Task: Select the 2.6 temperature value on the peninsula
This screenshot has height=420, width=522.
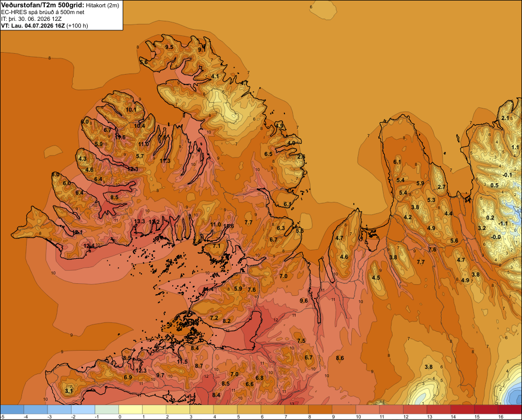Action: pyautogui.click(x=301, y=157)
